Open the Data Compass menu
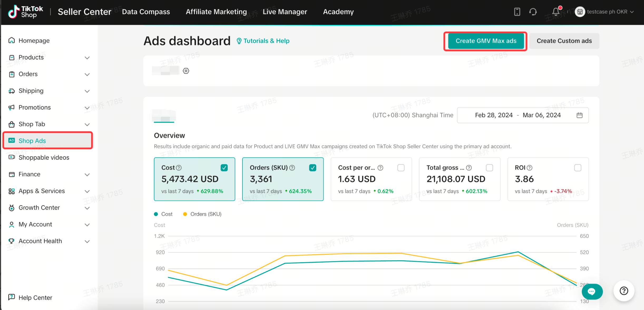 (146, 12)
